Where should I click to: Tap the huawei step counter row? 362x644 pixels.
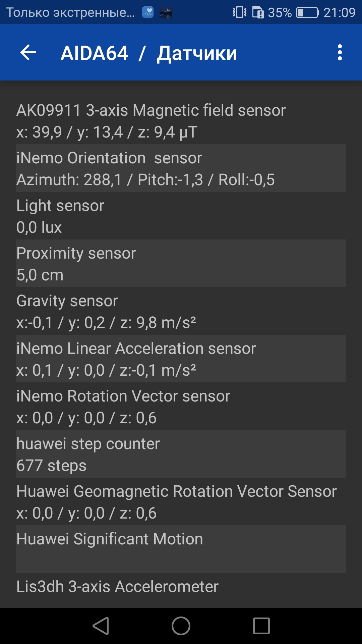coord(181,454)
